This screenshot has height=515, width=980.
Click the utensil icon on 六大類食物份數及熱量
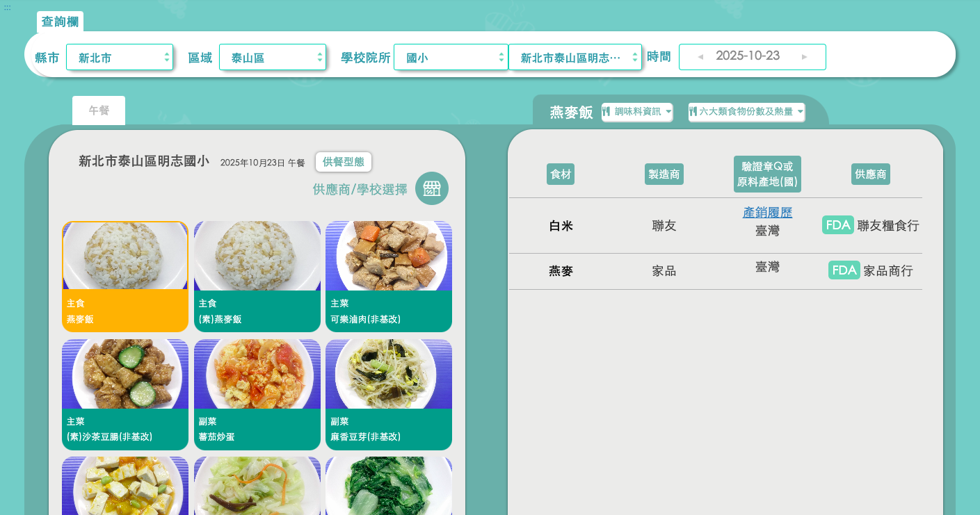coord(693,112)
